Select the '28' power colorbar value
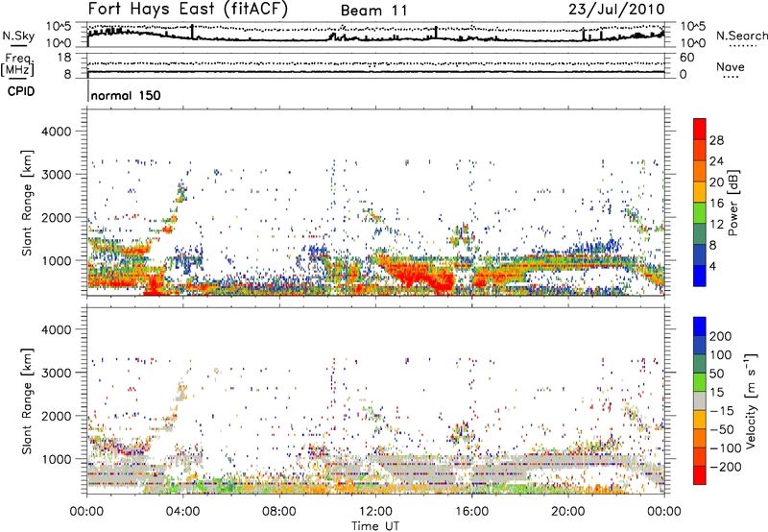The width and height of the screenshot is (768, 532). (716, 140)
